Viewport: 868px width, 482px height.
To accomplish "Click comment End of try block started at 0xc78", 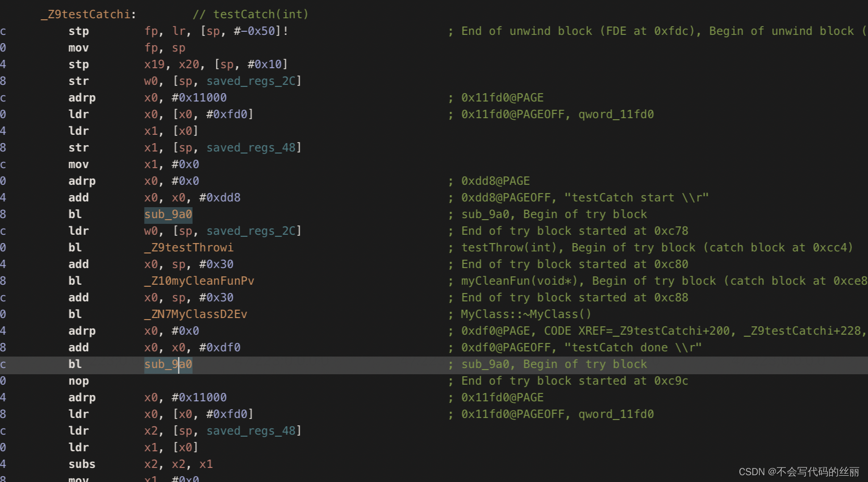I will pos(575,231).
